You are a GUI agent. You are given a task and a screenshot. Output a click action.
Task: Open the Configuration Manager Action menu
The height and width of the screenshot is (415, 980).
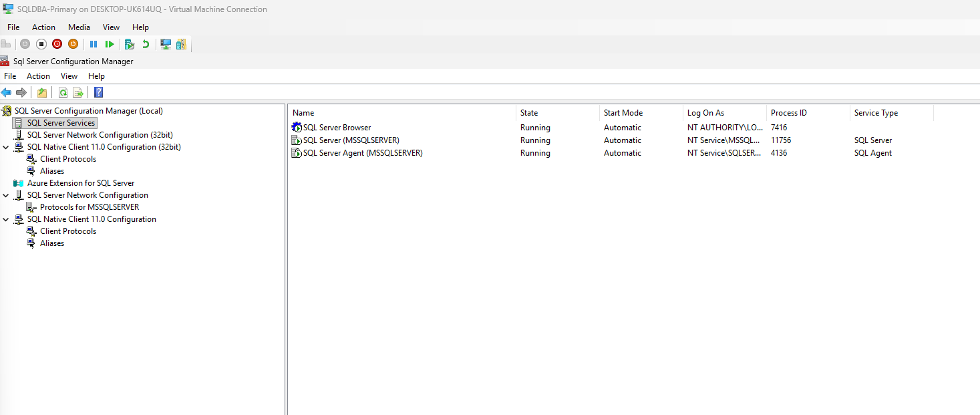click(x=38, y=76)
